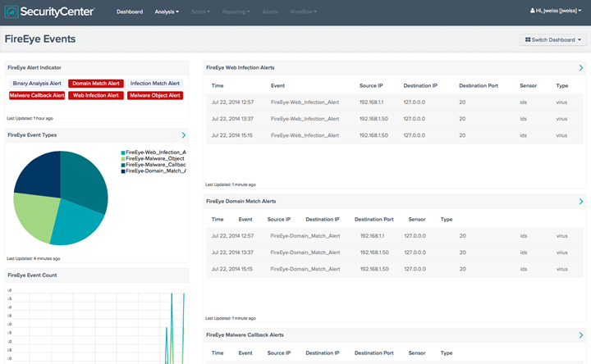Select the Web Infection row at 12:57
This screenshot has height=364, width=591.
[394, 102]
